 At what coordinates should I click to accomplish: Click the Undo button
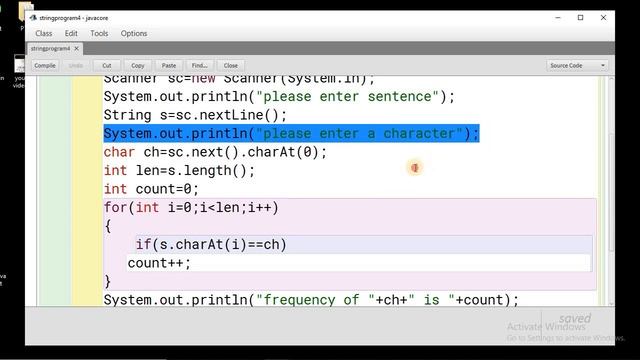(76, 66)
